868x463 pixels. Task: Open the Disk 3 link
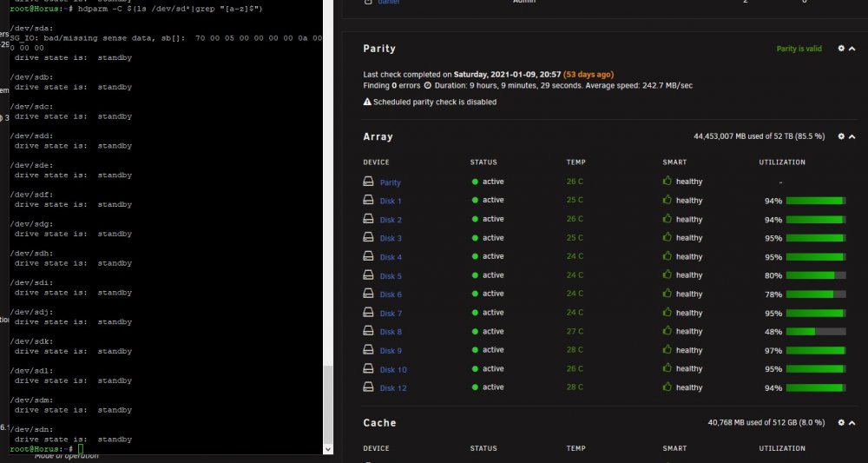coord(391,238)
